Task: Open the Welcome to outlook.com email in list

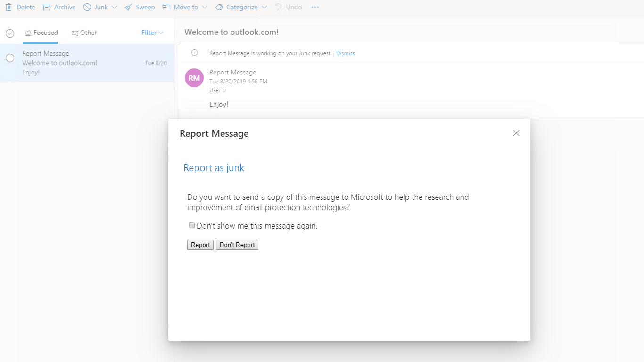Action: pyautogui.click(x=87, y=63)
